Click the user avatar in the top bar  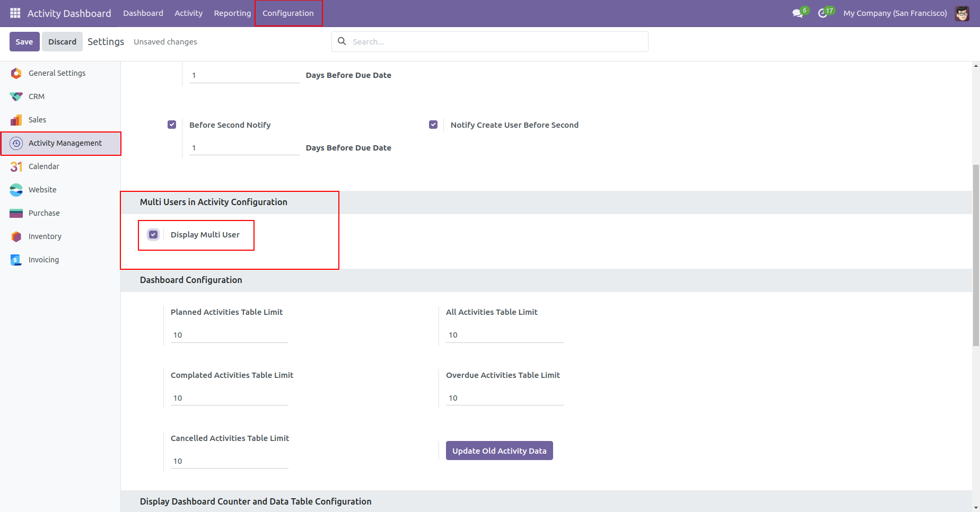point(962,13)
